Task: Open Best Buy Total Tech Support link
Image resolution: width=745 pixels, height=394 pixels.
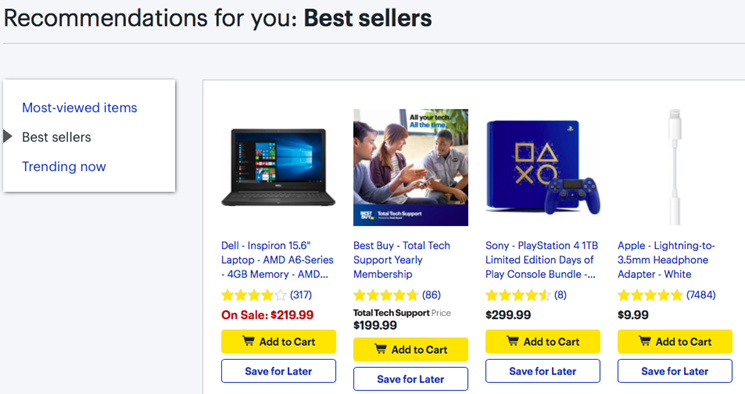Action: (401, 260)
